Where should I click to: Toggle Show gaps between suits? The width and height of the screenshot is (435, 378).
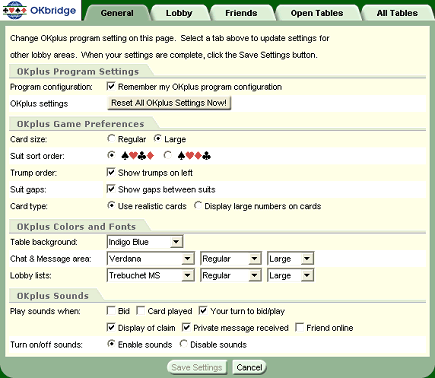pos(111,189)
